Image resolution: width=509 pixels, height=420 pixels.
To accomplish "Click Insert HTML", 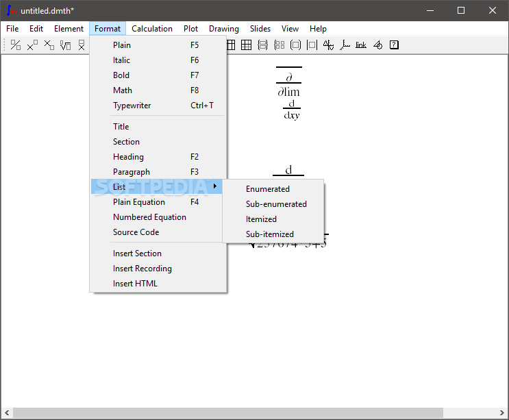I will click(158, 284).
